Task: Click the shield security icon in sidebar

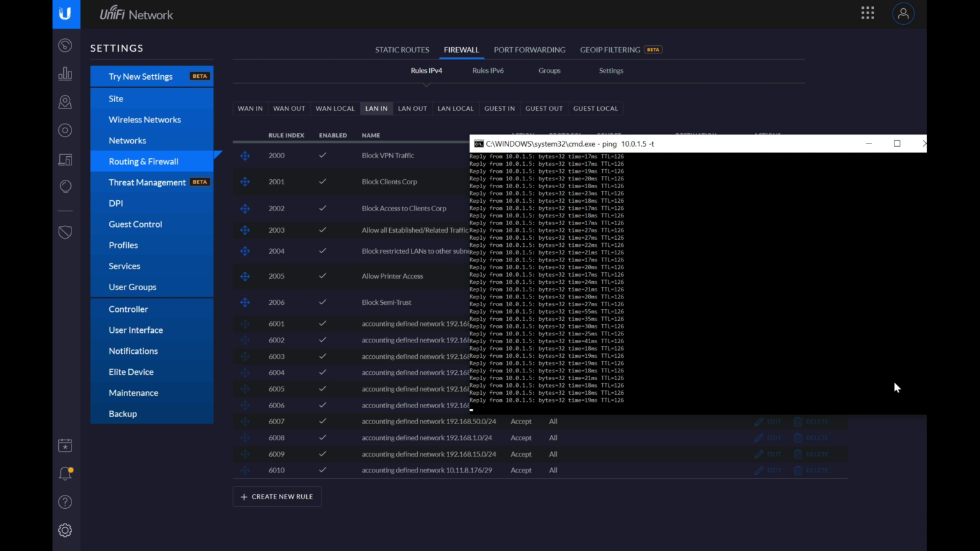Action: tap(65, 232)
